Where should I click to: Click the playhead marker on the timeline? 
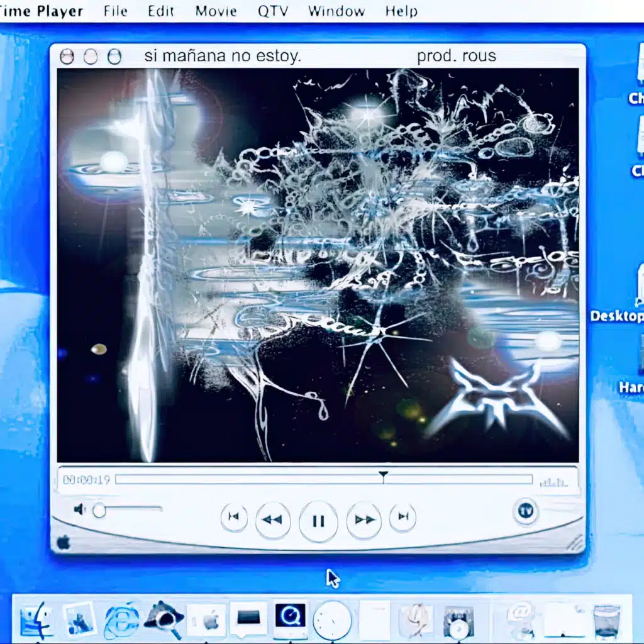click(x=383, y=476)
